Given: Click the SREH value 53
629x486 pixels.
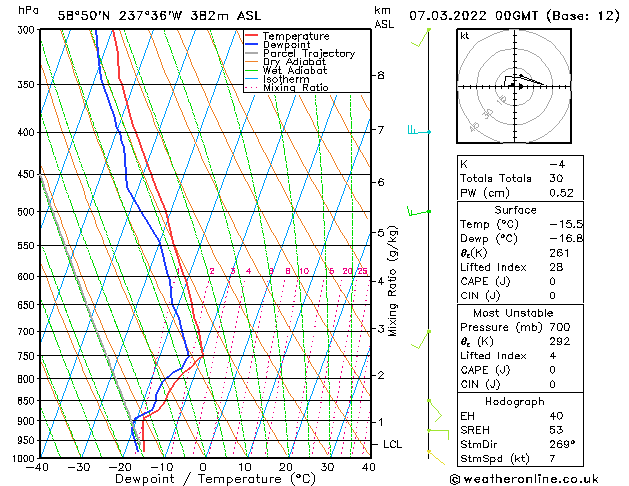Looking at the screenshot, I should pyautogui.click(x=556, y=430).
